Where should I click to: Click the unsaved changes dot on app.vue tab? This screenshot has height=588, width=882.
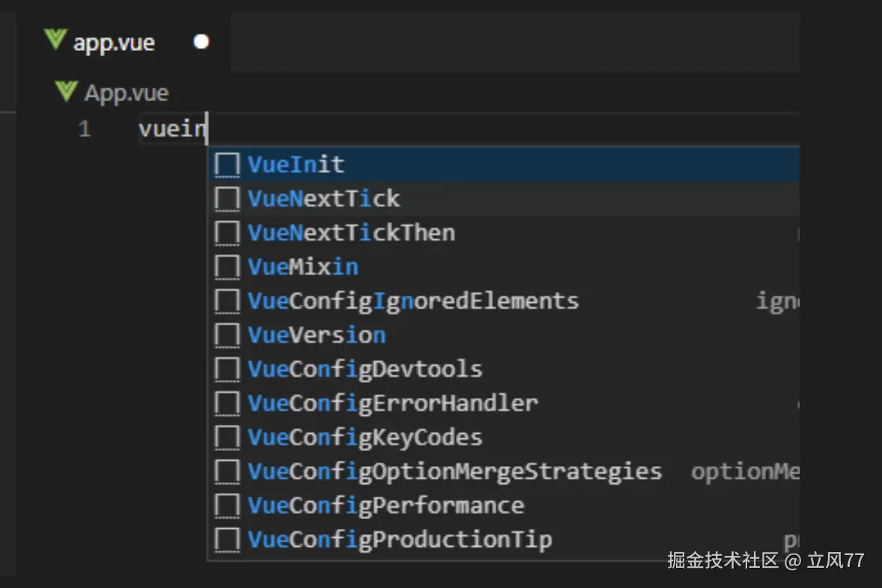tap(201, 42)
